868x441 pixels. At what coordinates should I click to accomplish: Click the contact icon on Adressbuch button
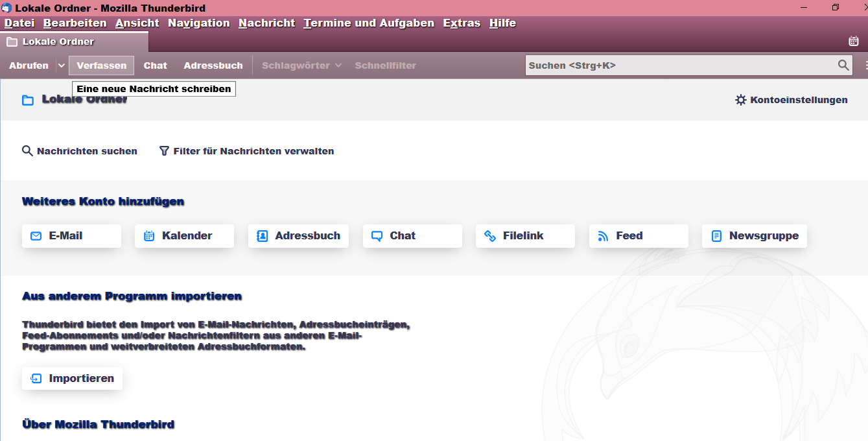point(262,236)
